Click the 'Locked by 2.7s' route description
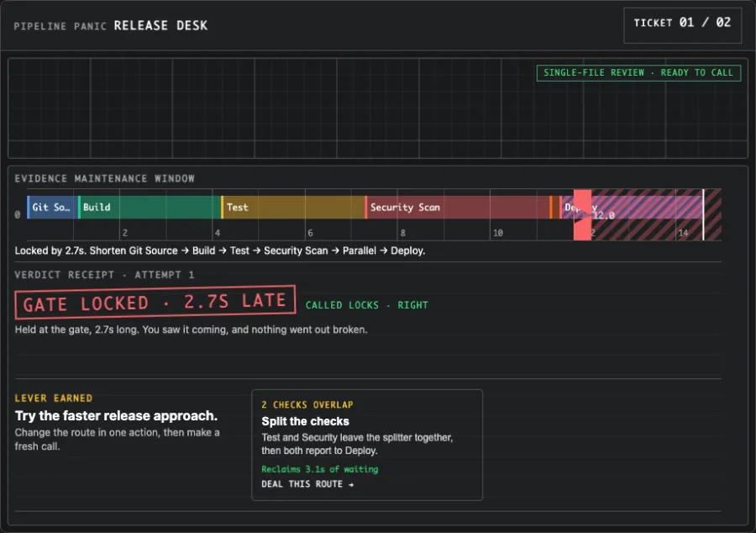This screenshot has width=756, height=533. point(220,251)
